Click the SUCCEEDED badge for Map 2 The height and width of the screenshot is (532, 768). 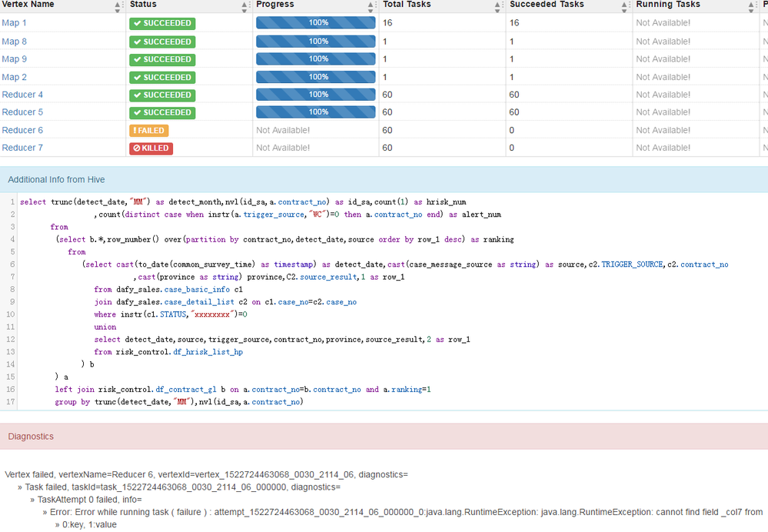162,77
